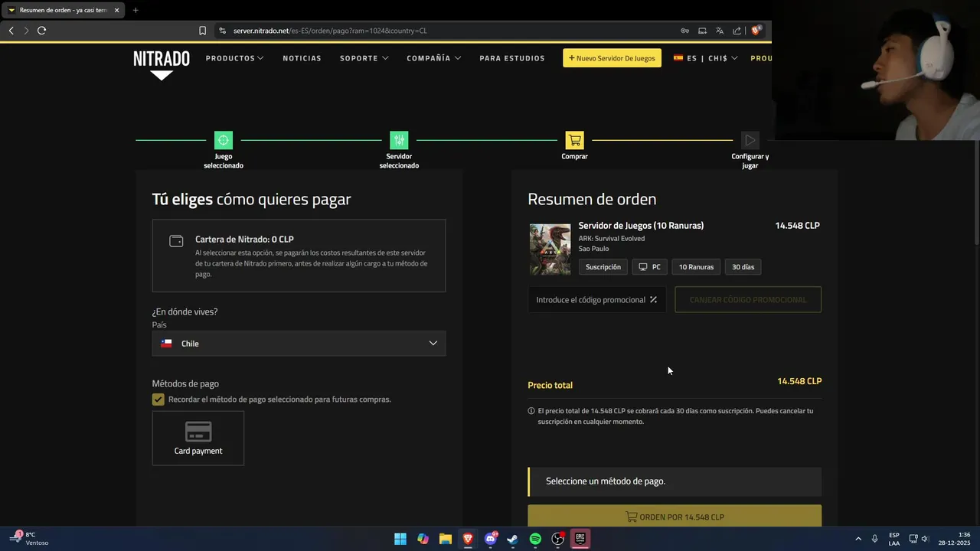This screenshot has height=551, width=980.
Task: Click 'Seleccione un método de pago.' notice
Action: (675, 481)
